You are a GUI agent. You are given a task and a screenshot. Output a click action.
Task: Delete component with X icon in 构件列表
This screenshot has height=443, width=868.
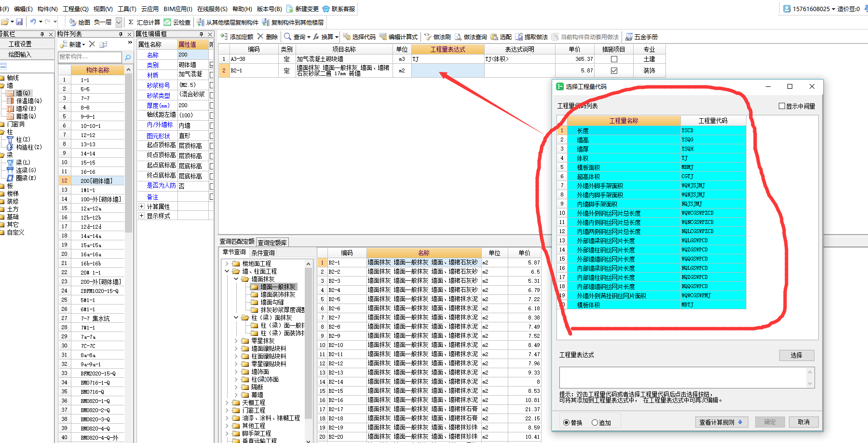pyautogui.click(x=92, y=44)
